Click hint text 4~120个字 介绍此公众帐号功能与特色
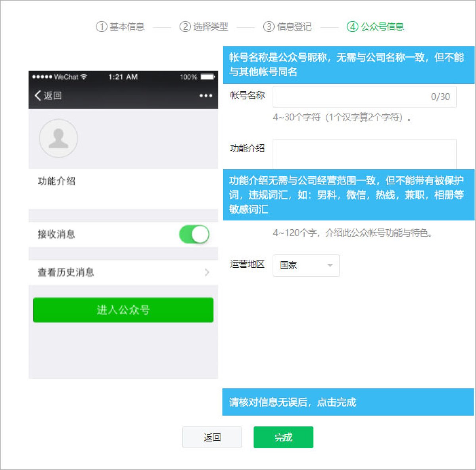The image size is (476, 470). click(x=353, y=233)
